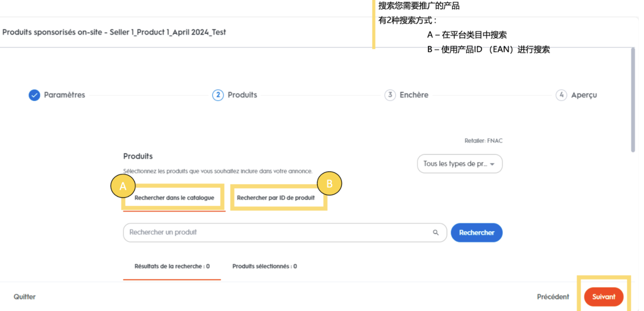644x311 pixels.
Task: Focus the Rechercher un produit search field
Action: (x=278, y=232)
